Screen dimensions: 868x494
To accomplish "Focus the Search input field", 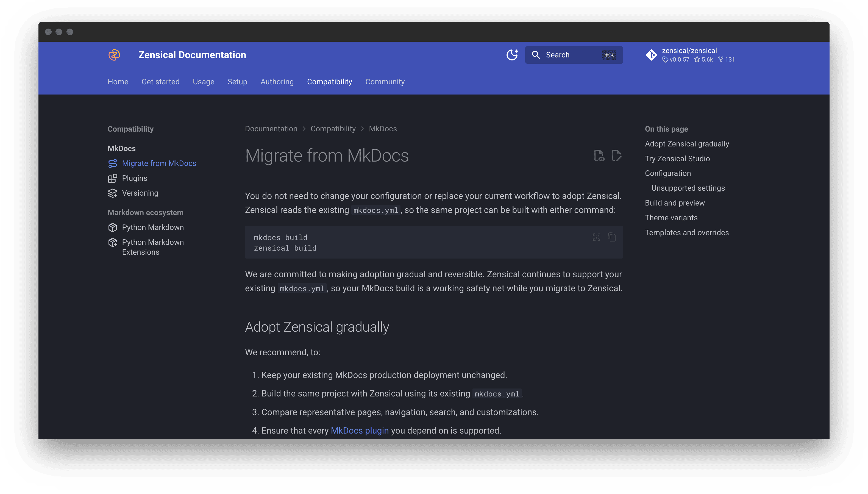I will [574, 55].
